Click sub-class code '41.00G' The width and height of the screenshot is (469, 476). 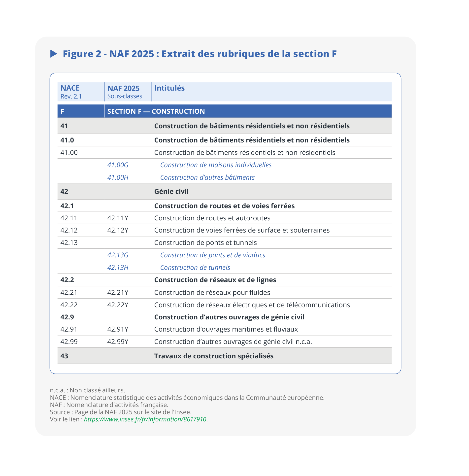coord(118,165)
